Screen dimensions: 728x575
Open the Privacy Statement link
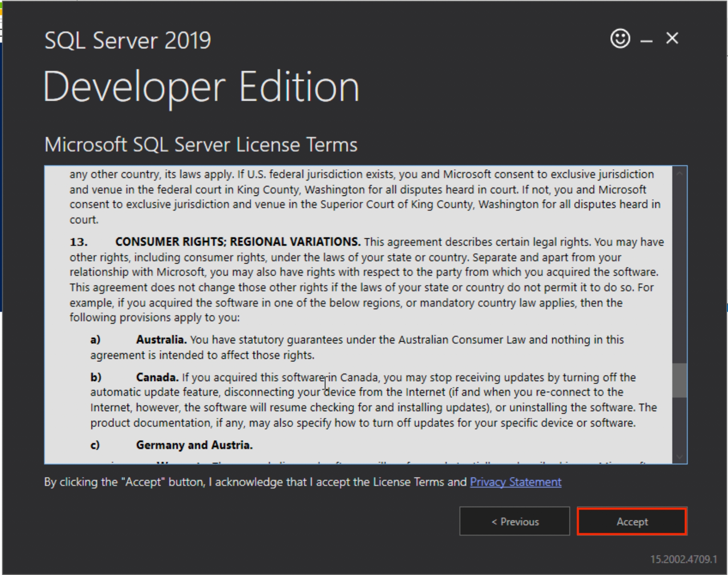[515, 482]
